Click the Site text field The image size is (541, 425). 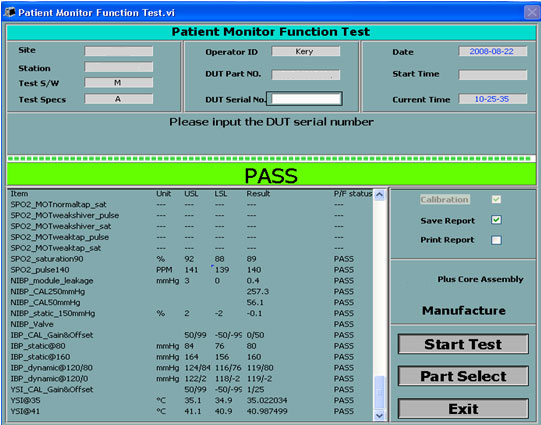[119, 51]
